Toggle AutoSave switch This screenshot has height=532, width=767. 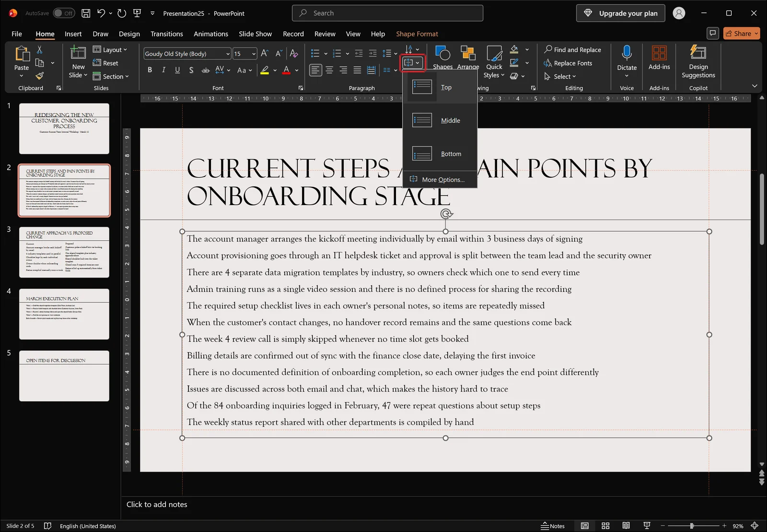point(63,13)
